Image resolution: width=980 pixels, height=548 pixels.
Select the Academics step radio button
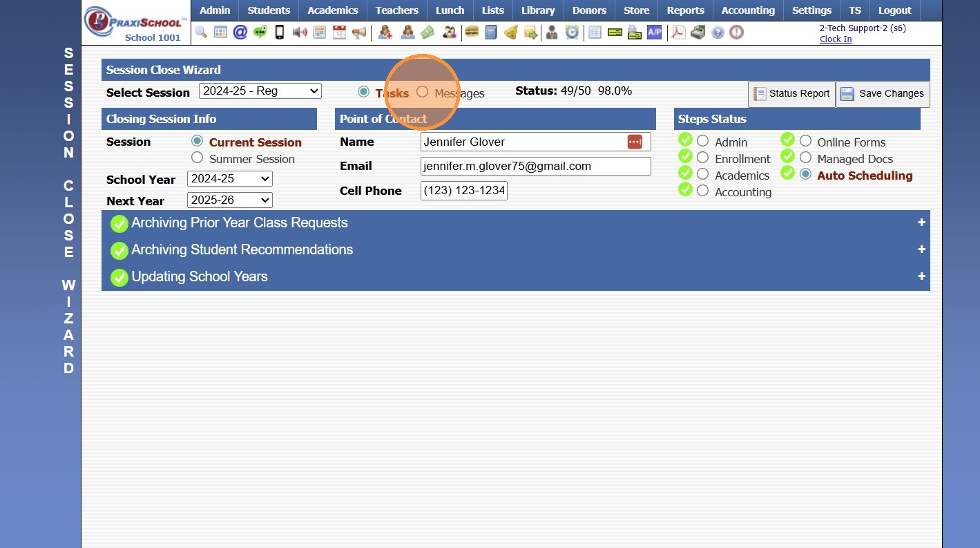[702, 174]
